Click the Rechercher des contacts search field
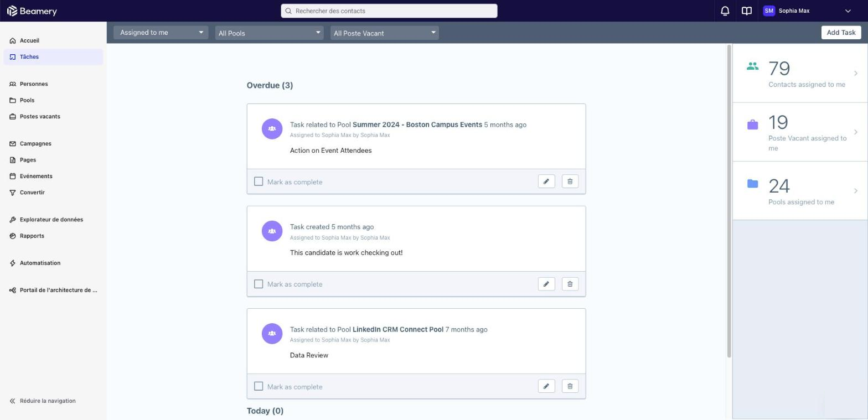The width and height of the screenshot is (868, 420). (389, 11)
